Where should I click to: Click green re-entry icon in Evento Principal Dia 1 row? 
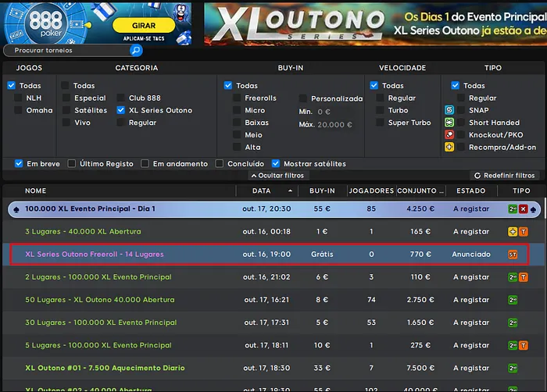point(513,209)
